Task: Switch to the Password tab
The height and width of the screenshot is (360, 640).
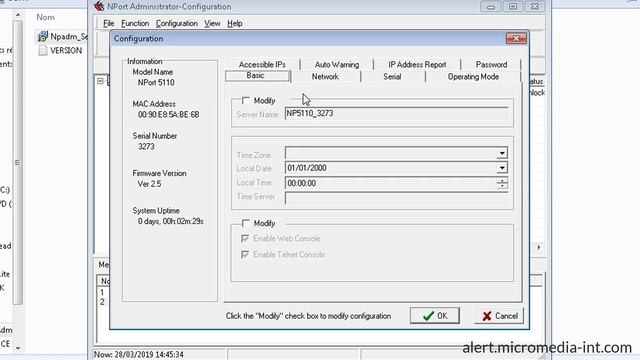Action: [491, 64]
